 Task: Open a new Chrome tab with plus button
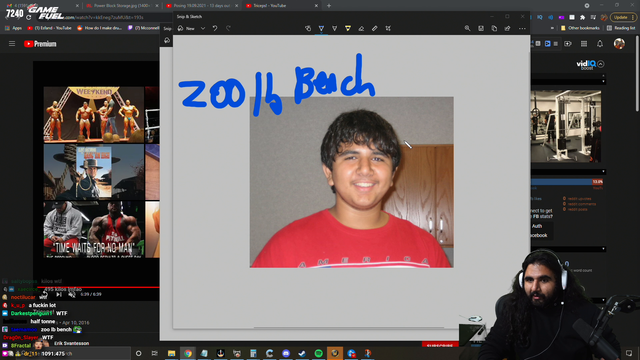point(329,6)
